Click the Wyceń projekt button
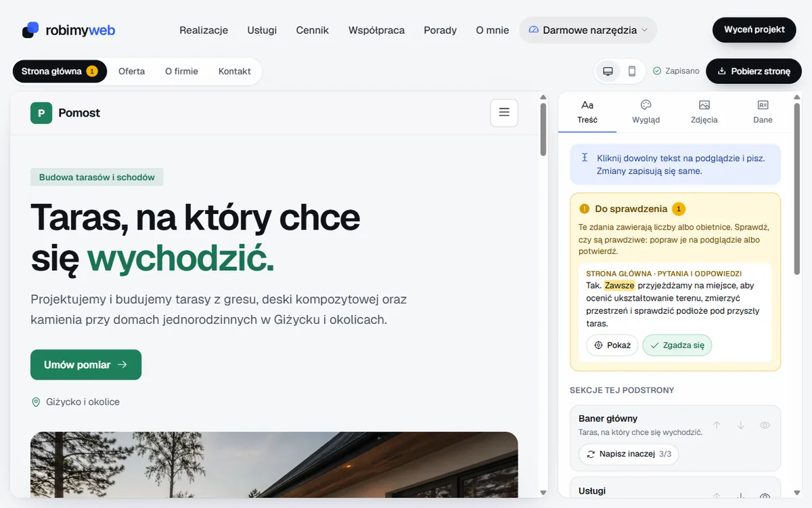 pos(754,30)
